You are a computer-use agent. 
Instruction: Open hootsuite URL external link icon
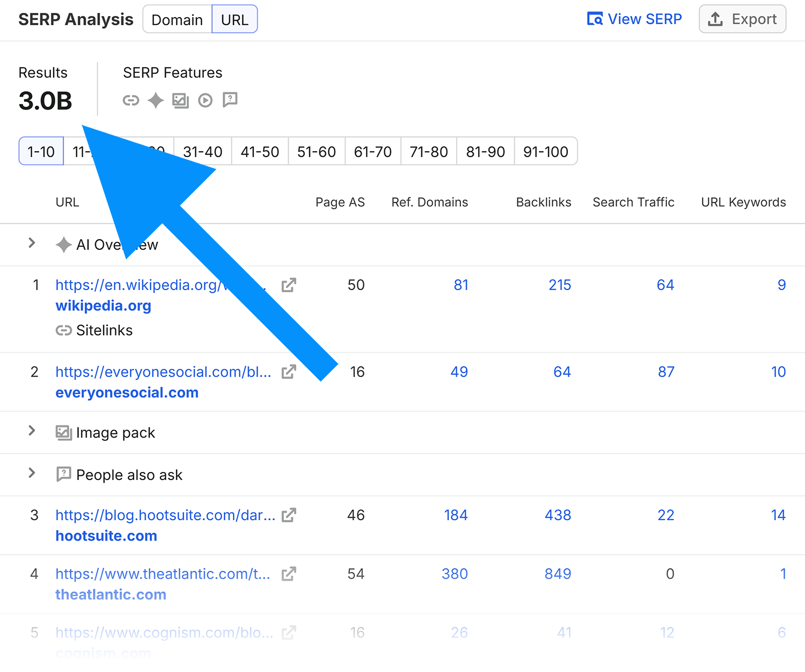point(289,515)
